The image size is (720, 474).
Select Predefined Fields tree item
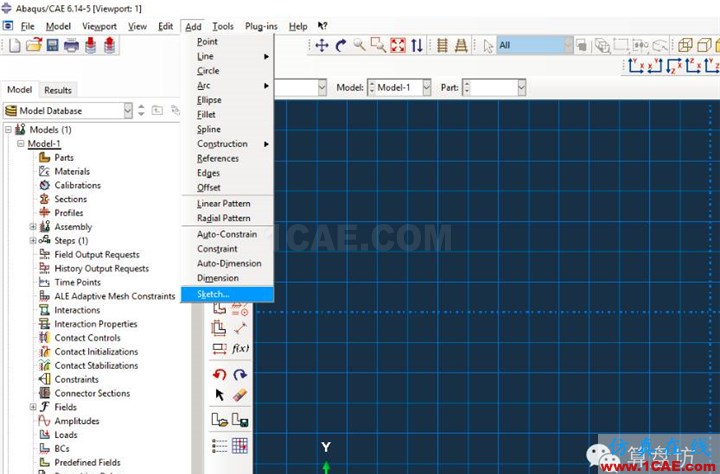(87, 462)
